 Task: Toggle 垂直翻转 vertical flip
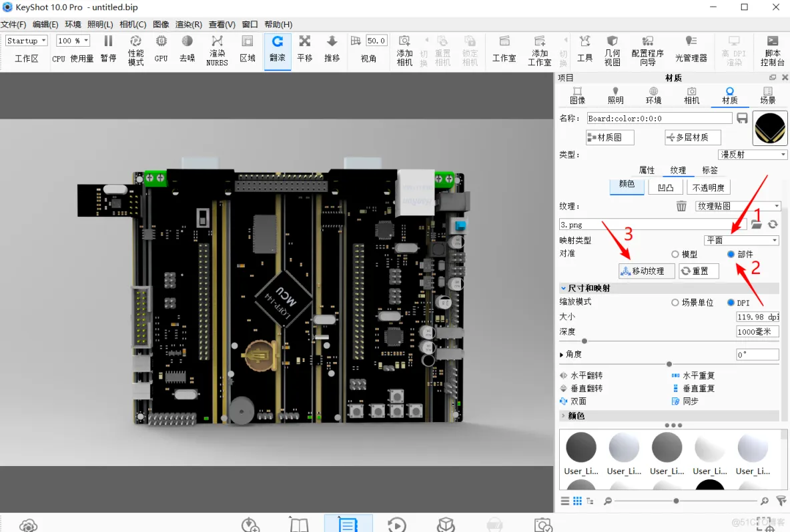(581, 389)
